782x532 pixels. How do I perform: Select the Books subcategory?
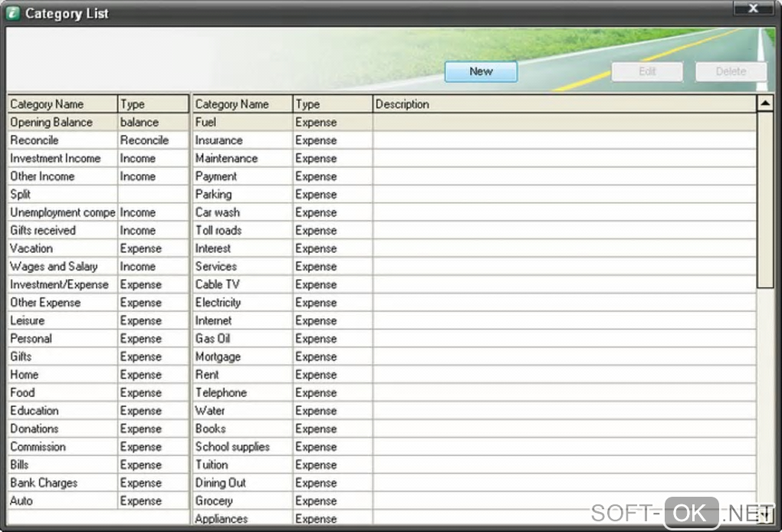tap(475, 429)
